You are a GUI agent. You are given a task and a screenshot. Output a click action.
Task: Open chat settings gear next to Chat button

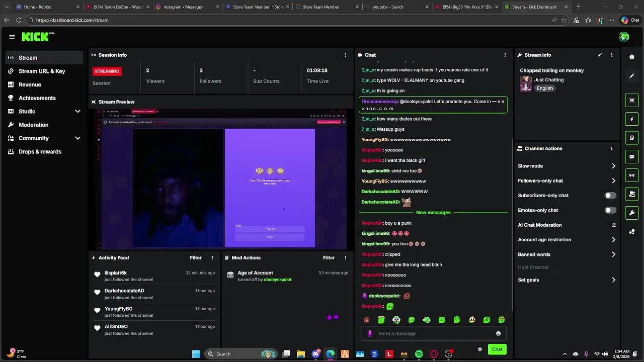pos(480,349)
